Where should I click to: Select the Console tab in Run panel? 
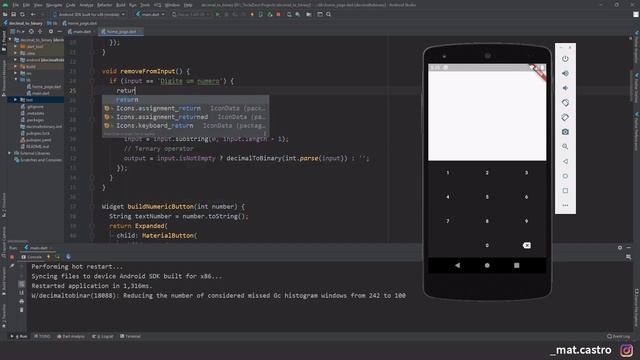(32, 257)
